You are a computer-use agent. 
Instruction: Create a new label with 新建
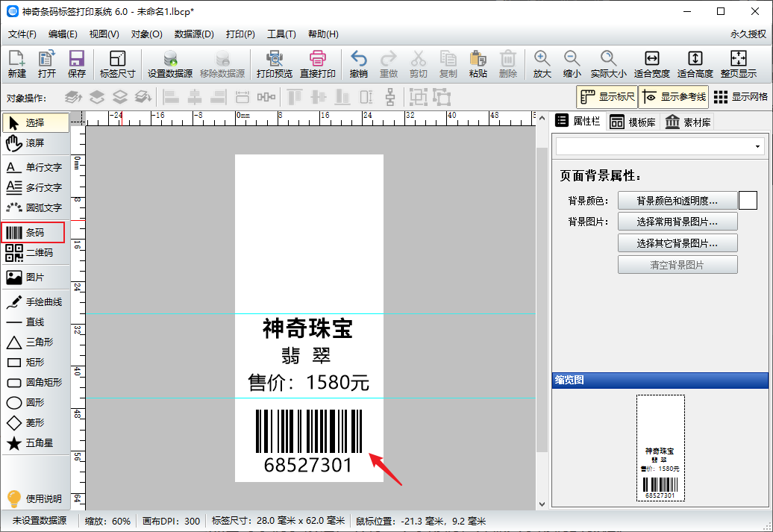point(16,64)
